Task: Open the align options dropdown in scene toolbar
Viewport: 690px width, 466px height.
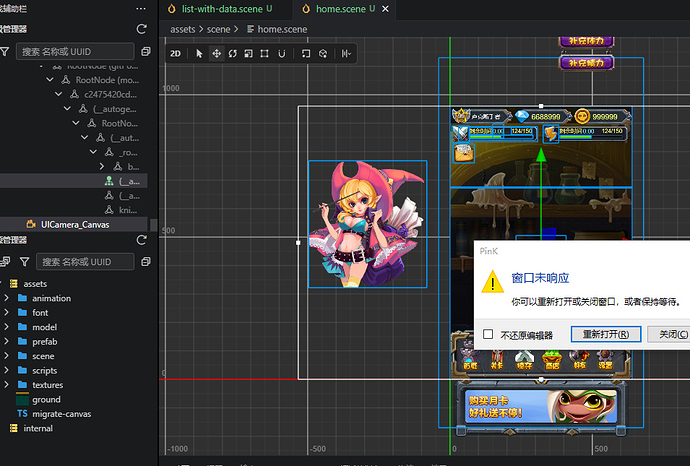Action: click(346, 54)
